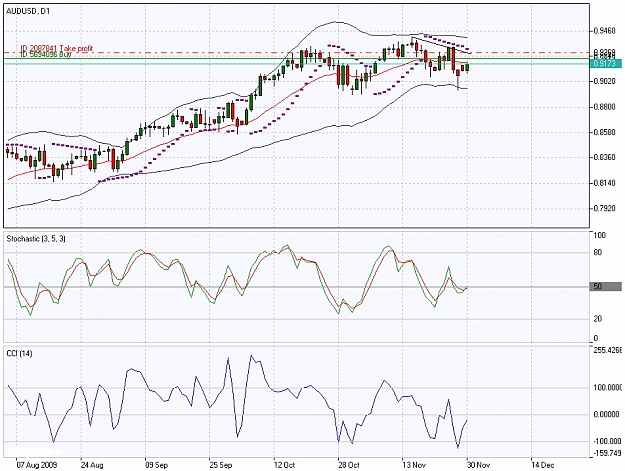The width and height of the screenshot is (625, 471).
Task: Select the Buy order label text
Action: [45, 54]
